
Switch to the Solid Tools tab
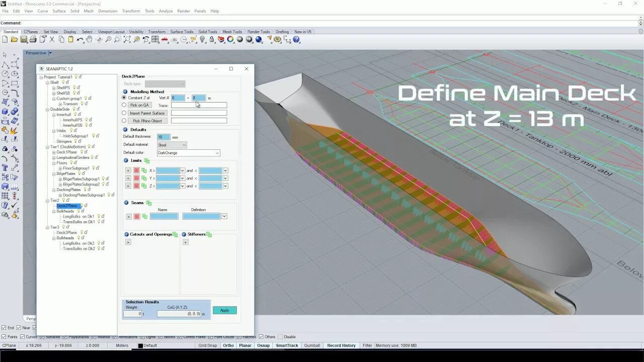(208, 32)
